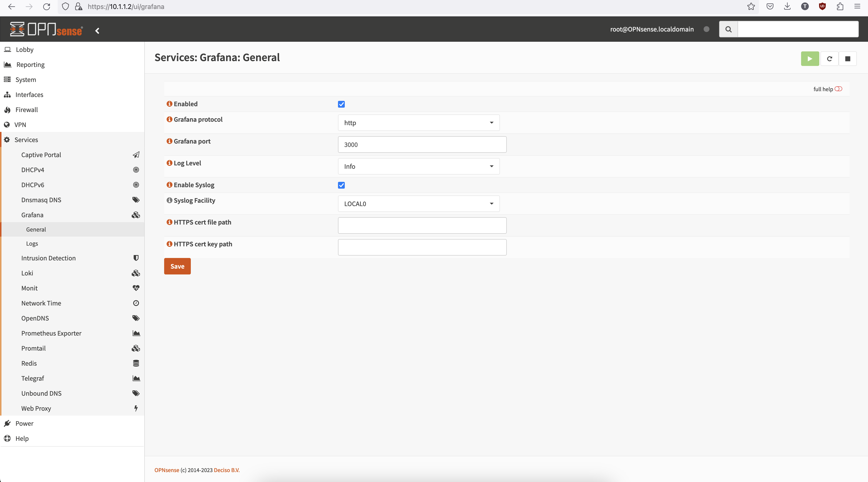Click the Loki service icon
Image resolution: width=868 pixels, height=482 pixels.
click(x=135, y=273)
